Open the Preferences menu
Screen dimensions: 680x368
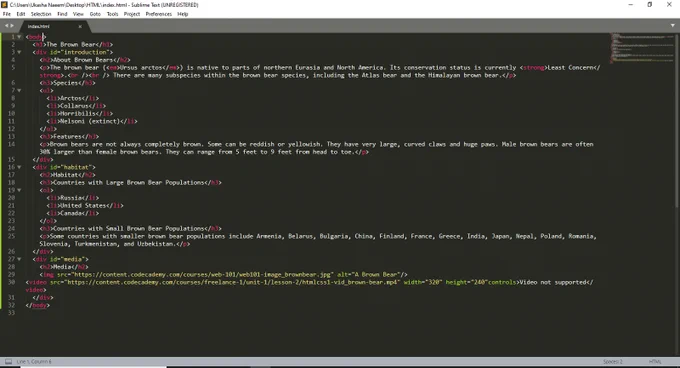(158, 14)
